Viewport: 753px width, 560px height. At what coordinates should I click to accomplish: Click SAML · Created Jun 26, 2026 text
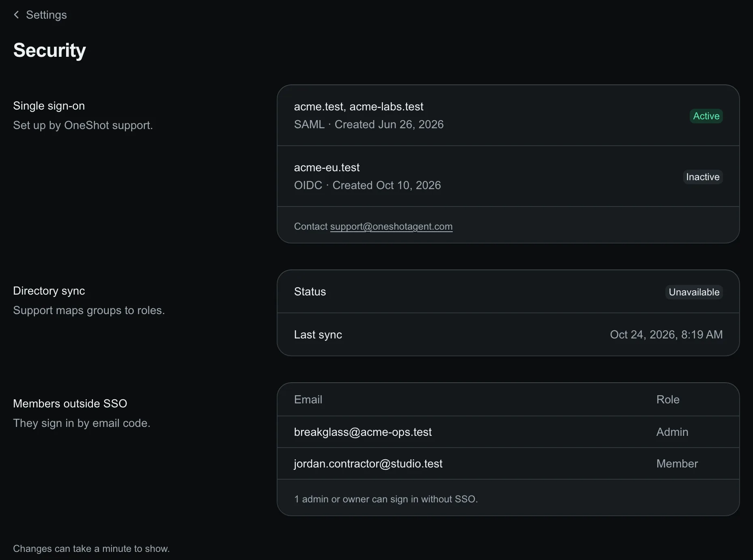369,125
